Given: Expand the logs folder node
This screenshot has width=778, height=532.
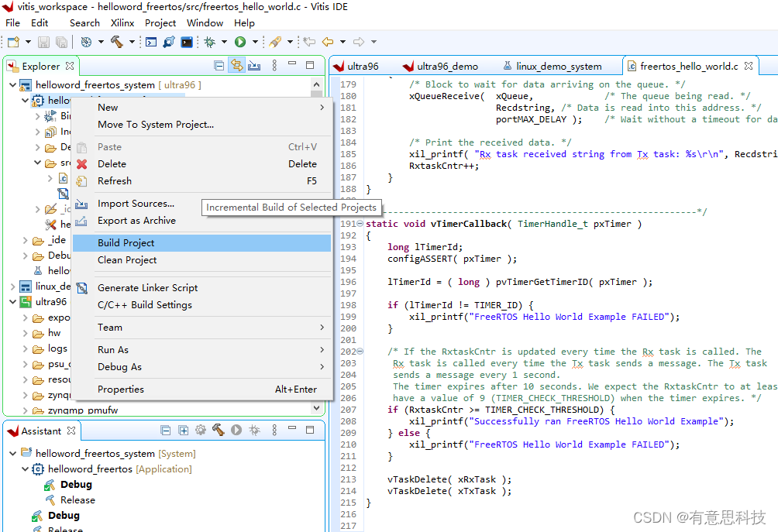Looking at the screenshot, I should 25,348.
